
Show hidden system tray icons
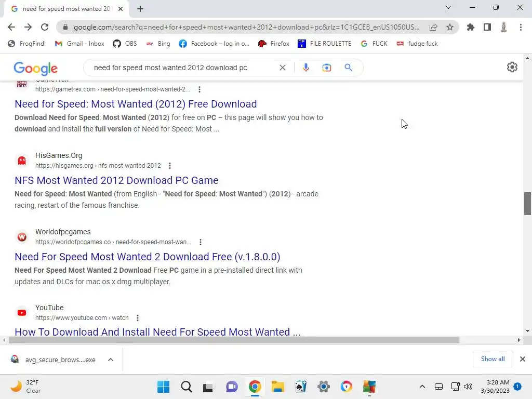[x=422, y=387]
